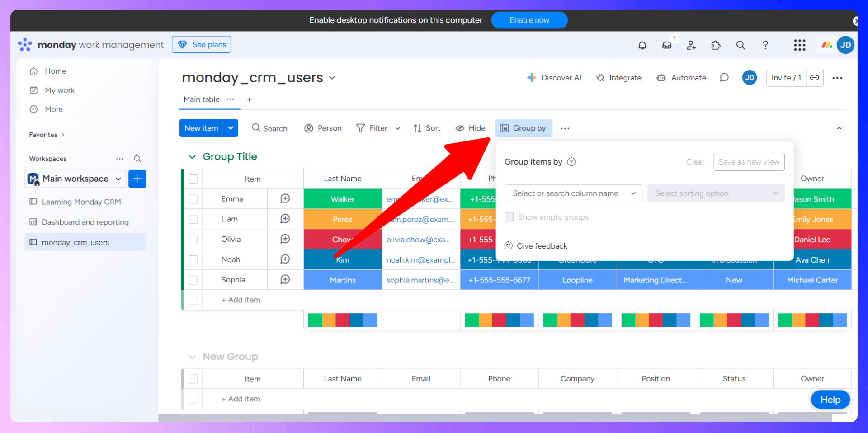Open Workspaces three-dot options
This screenshot has width=868, height=433.
pyautogui.click(x=119, y=159)
